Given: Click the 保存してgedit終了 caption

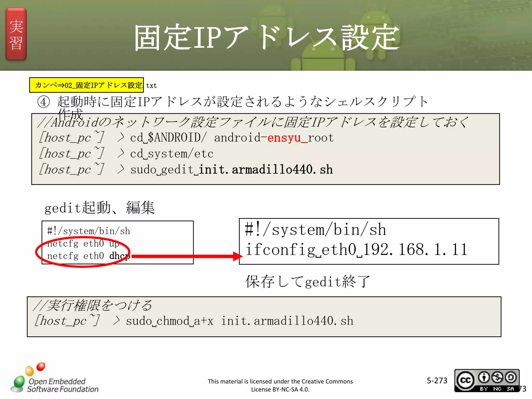Looking at the screenshot, I should 308,282.
